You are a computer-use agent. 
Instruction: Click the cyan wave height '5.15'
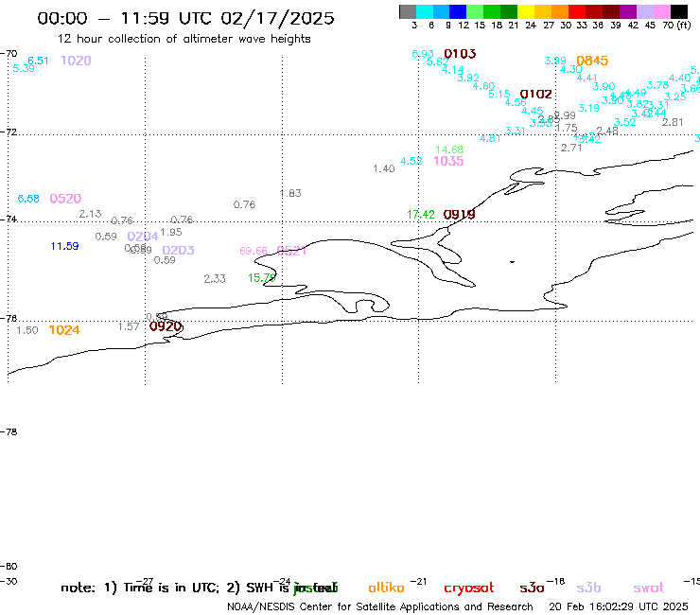tap(499, 95)
